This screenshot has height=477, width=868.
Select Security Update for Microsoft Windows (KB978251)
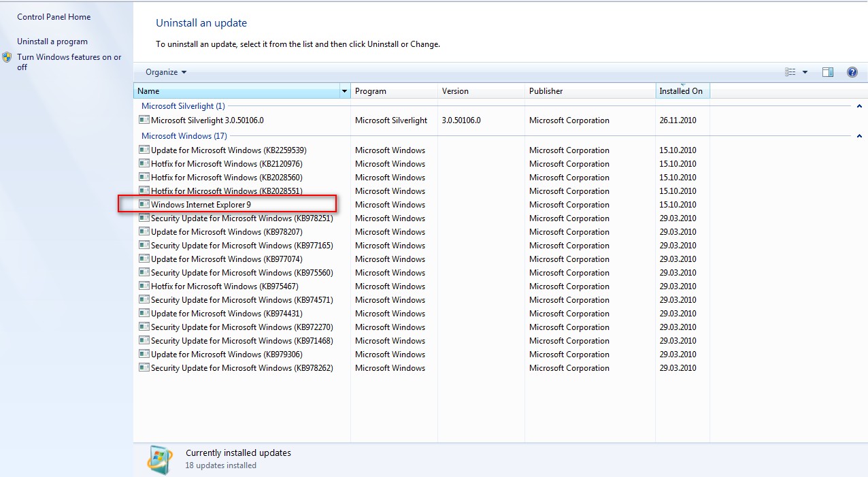click(242, 218)
